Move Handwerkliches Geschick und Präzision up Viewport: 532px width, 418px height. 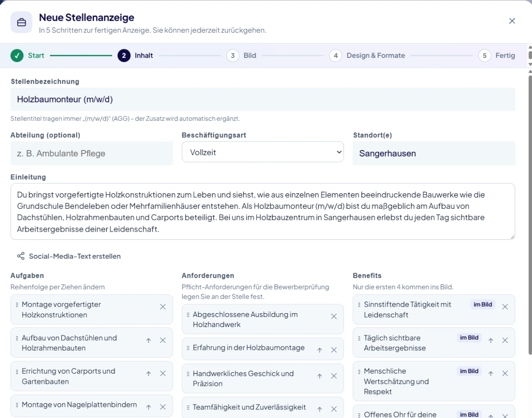pyautogui.click(x=320, y=376)
